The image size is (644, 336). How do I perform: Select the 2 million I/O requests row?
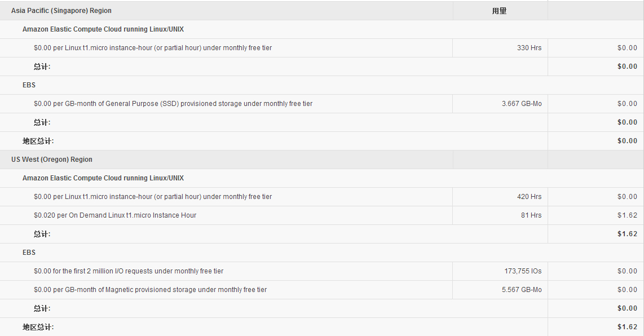(x=322, y=271)
